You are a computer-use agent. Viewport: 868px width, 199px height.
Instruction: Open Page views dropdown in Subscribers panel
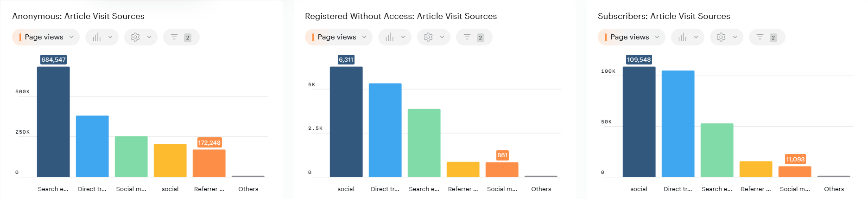pyautogui.click(x=631, y=37)
